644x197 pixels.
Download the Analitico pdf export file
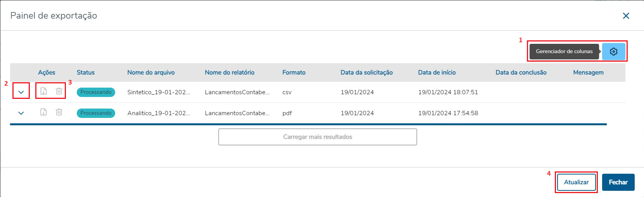point(44,112)
